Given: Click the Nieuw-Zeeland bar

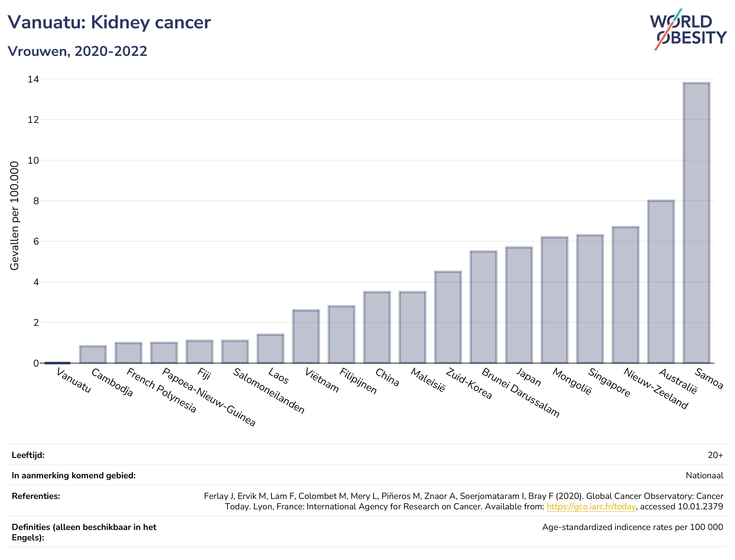Looking at the screenshot, I should click(626, 295).
